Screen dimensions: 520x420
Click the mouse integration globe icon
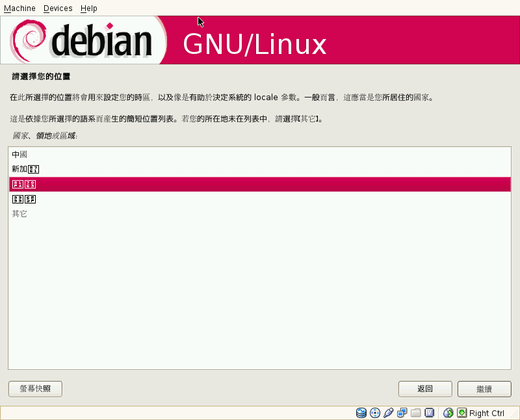448,413
